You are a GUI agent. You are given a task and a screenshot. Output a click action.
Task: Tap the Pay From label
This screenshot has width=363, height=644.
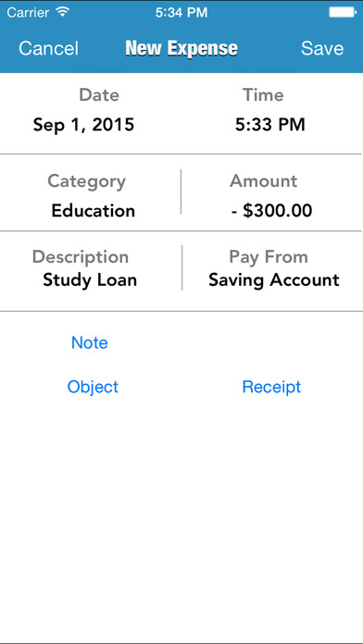point(269,257)
